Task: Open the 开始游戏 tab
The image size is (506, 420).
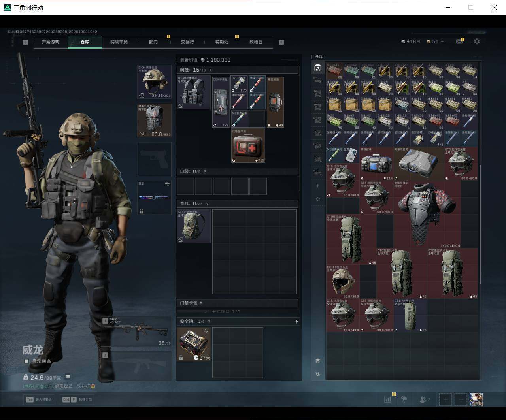Action: point(51,42)
